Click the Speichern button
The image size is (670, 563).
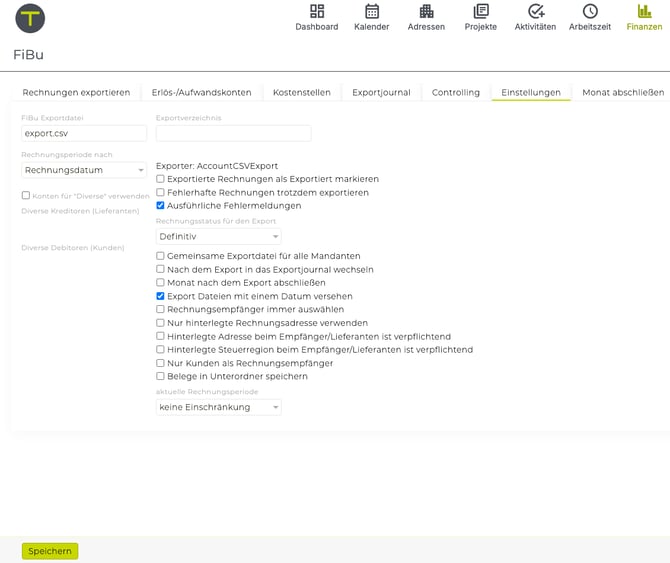[50, 551]
